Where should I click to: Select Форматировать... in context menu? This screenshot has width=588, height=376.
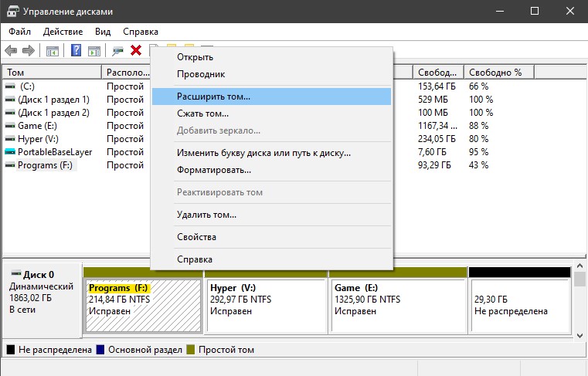[x=271, y=170]
